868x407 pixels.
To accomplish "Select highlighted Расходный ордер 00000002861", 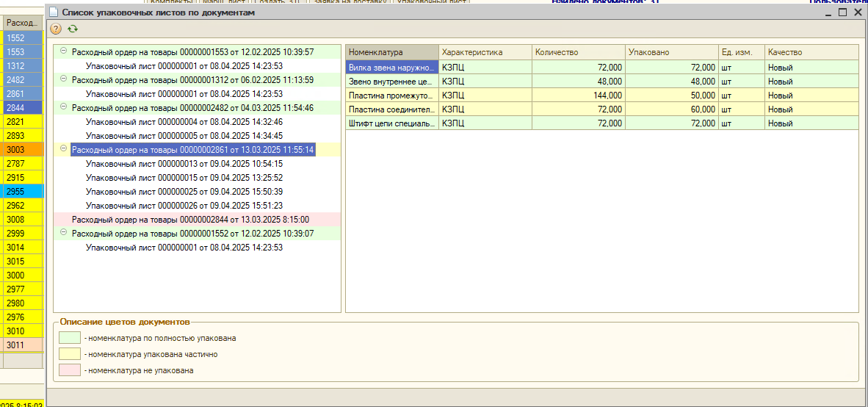I will pyautogui.click(x=192, y=150).
